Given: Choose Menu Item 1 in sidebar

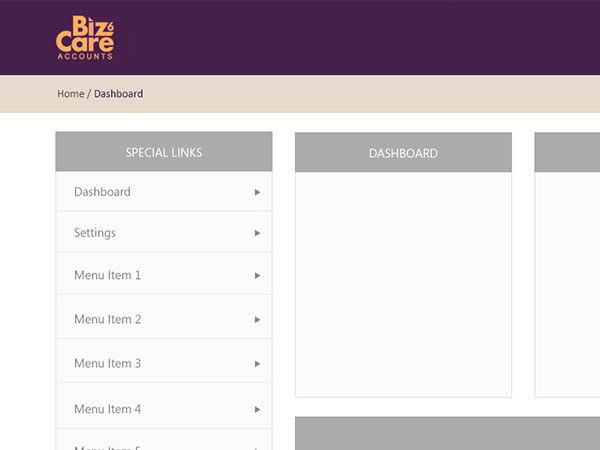Looking at the screenshot, I should point(107,275).
